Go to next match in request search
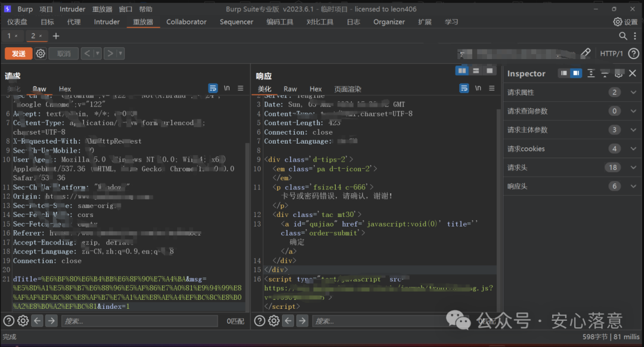The height and width of the screenshot is (347, 644). (51, 321)
